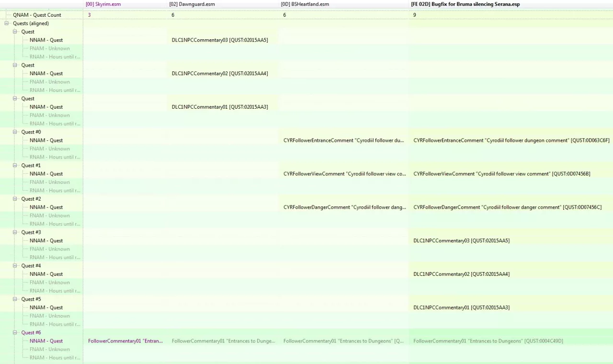Click the [0D] BSHeartland.esm column header

tap(343, 4)
